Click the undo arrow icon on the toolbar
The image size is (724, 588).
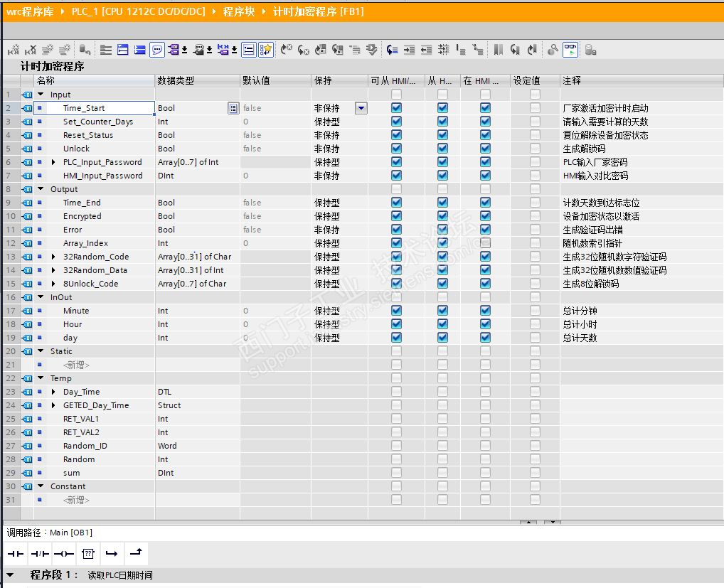287,50
